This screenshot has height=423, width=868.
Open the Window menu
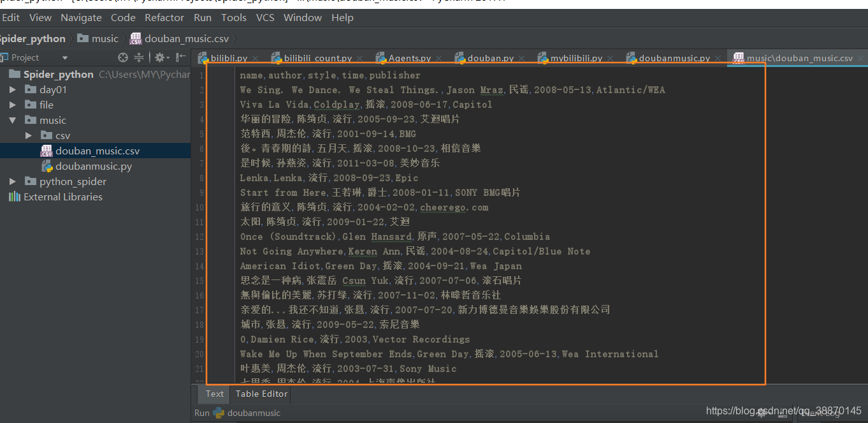(x=303, y=17)
